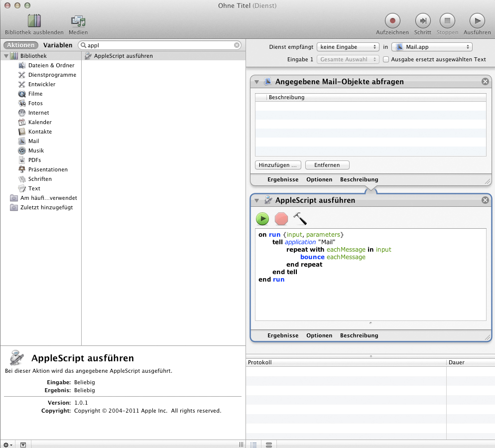This screenshot has width=495, height=448.
Task: Open the Dienst empfängt dropdown
Action: point(348,47)
